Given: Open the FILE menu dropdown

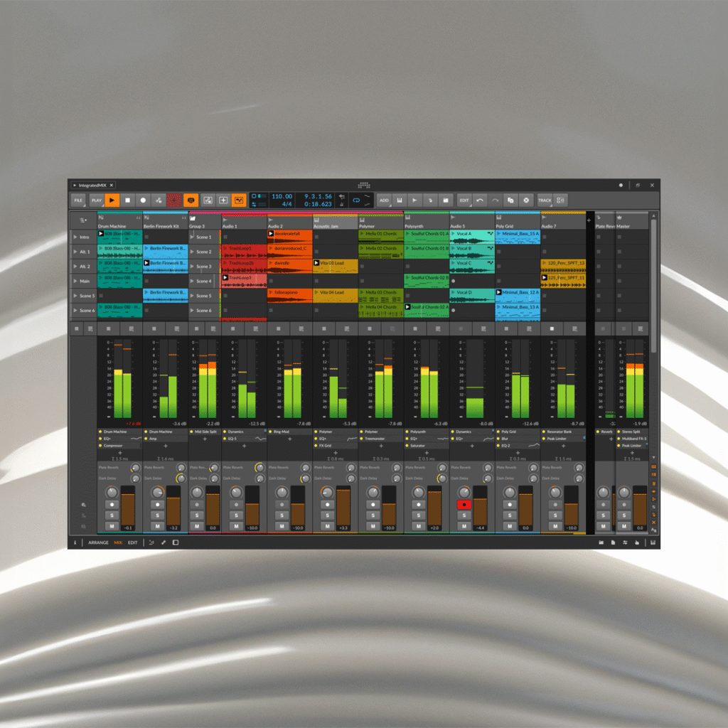Looking at the screenshot, I should (78, 200).
